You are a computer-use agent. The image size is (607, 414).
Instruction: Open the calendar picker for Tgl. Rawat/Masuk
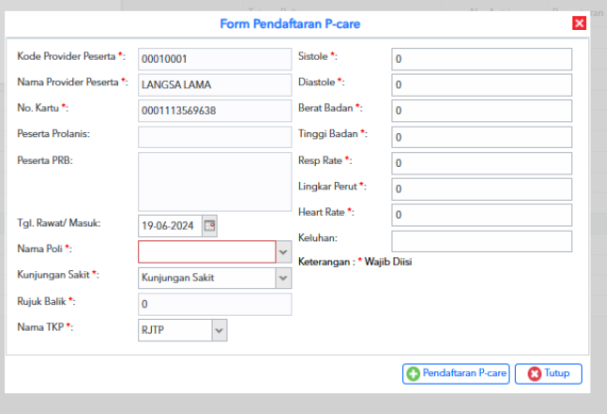[209, 226]
